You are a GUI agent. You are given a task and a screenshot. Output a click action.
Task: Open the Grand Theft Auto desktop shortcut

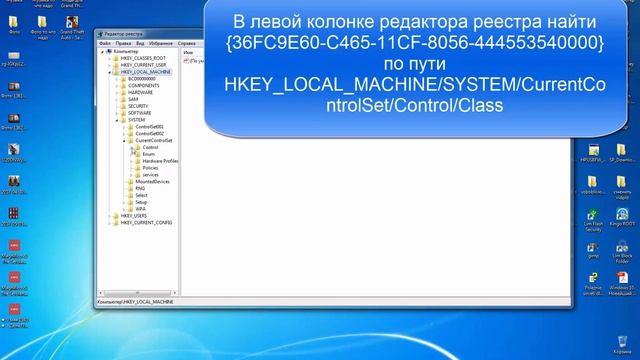point(72,28)
